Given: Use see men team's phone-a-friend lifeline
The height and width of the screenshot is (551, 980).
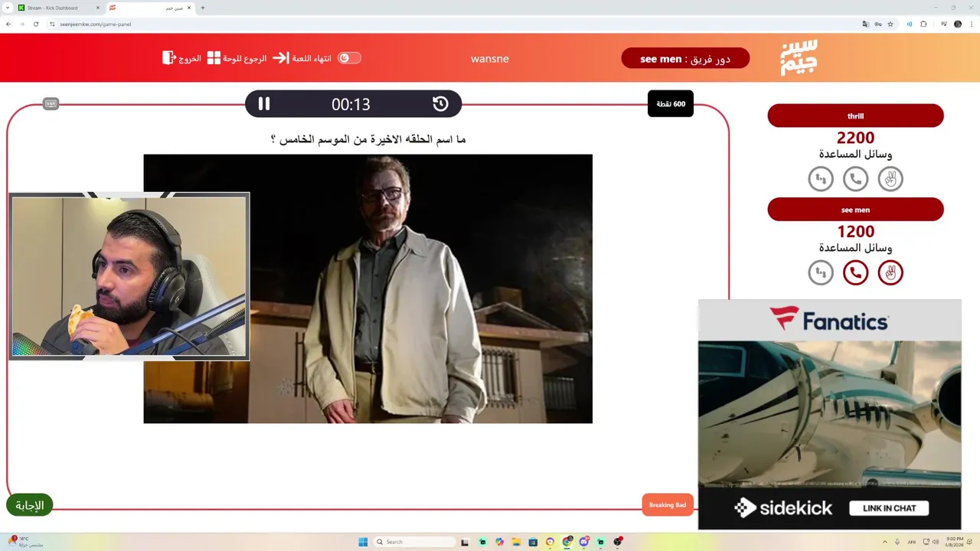Looking at the screenshot, I should (x=855, y=272).
